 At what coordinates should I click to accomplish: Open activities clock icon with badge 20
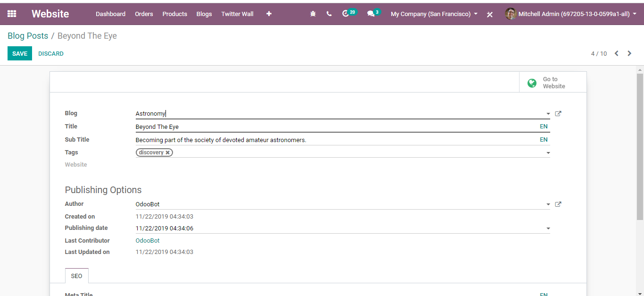point(349,13)
